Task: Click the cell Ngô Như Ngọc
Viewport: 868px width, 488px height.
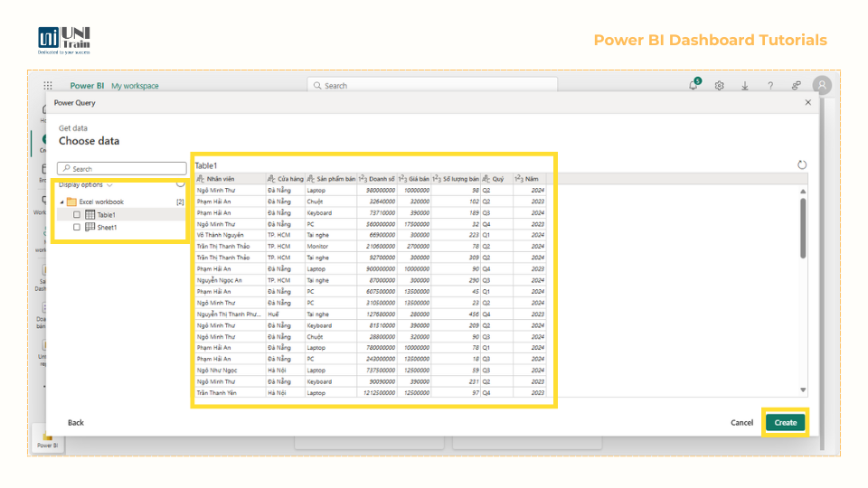Action: (x=231, y=371)
